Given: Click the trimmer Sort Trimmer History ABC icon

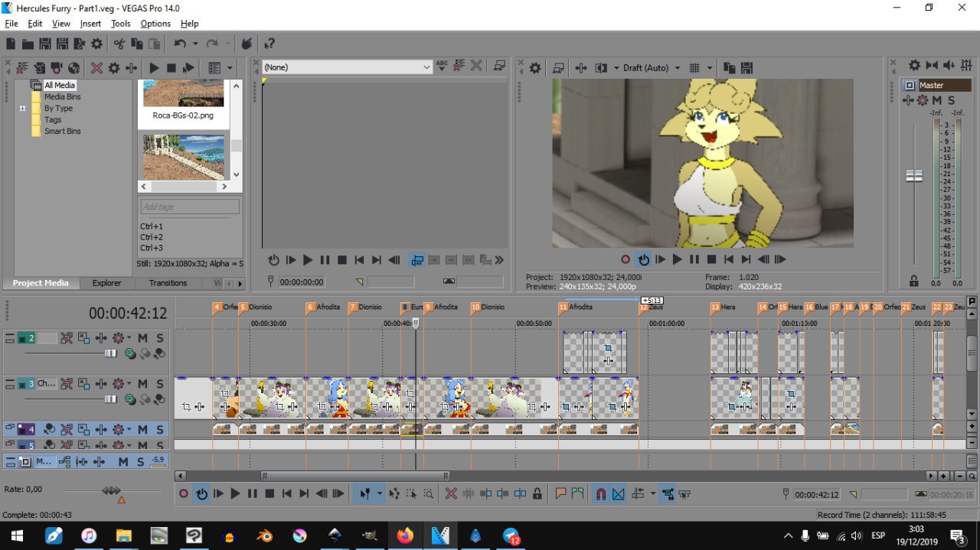Looking at the screenshot, I should pyautogui.click(x=442, y=67).
